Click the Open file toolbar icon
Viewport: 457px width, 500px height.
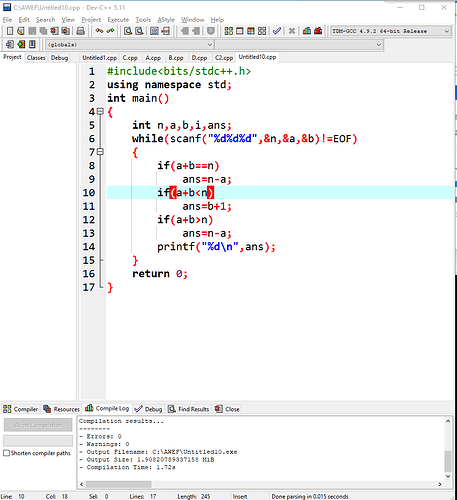(21, 31)
